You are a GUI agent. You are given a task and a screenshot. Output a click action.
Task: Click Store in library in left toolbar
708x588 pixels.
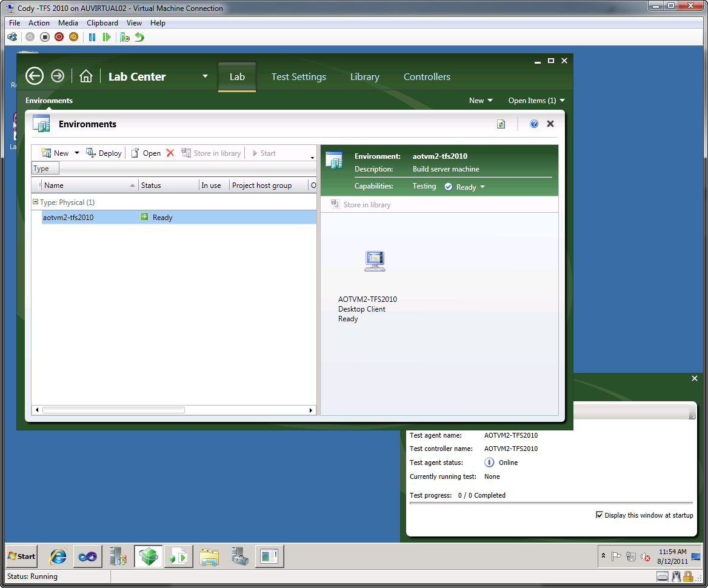coord(211,153)
